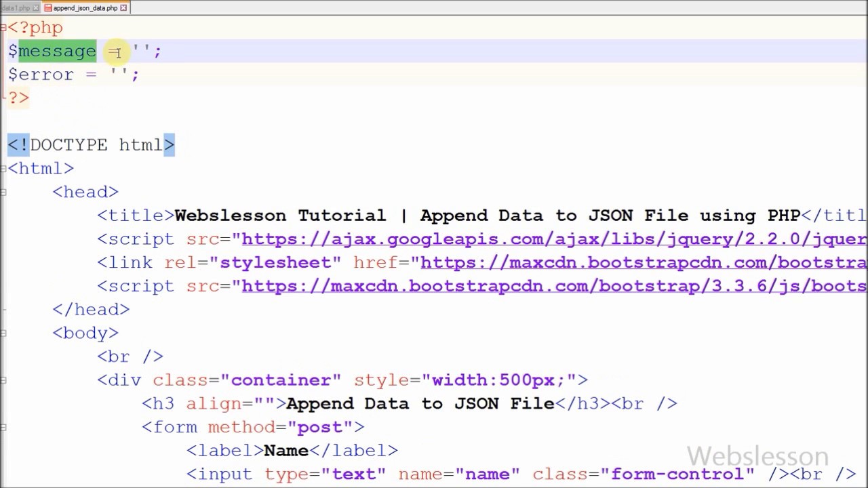Click the opening <head> tag
The image size is (868, 488).
(85, 192)
